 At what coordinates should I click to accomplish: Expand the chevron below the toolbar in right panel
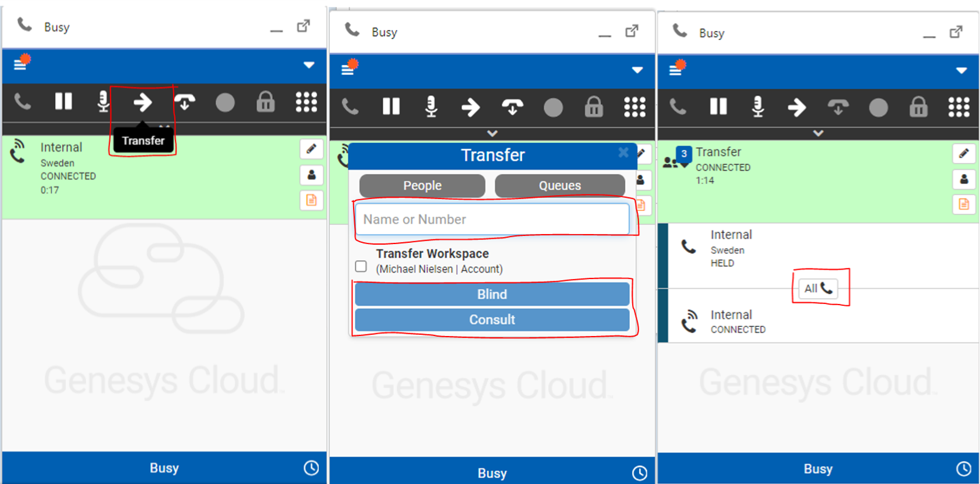click(818, 133)
